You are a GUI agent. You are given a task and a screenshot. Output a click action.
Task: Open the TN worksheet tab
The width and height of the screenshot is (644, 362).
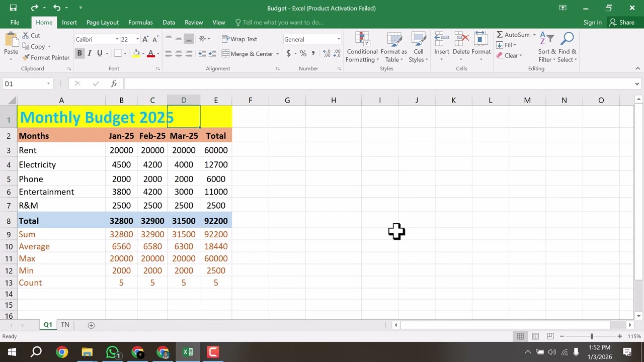65,325
